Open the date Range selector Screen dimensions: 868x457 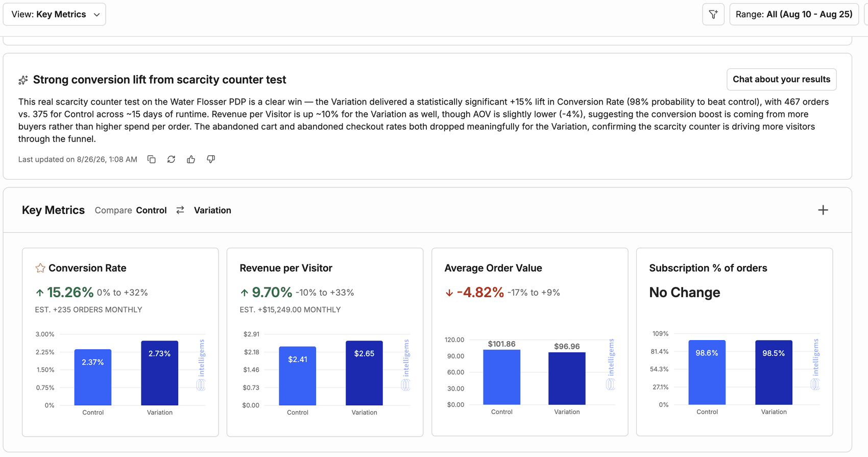point(794,14)
